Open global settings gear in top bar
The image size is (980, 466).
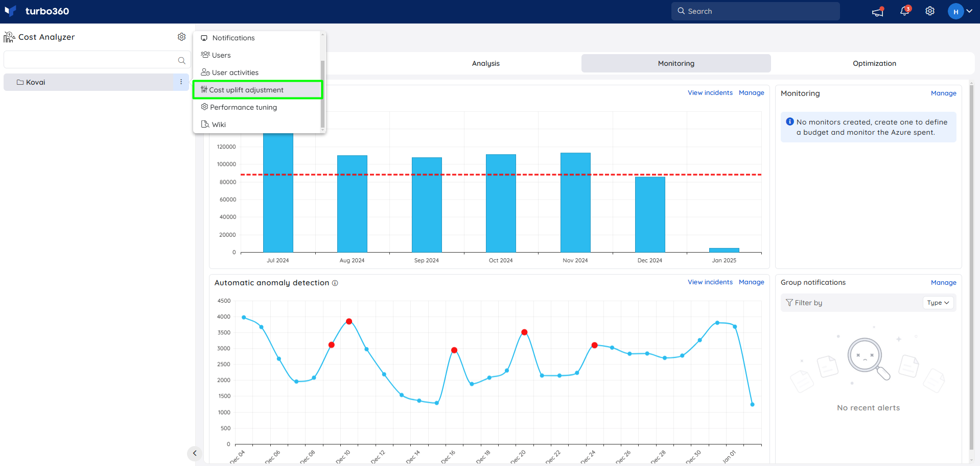[x=930, y=11]
